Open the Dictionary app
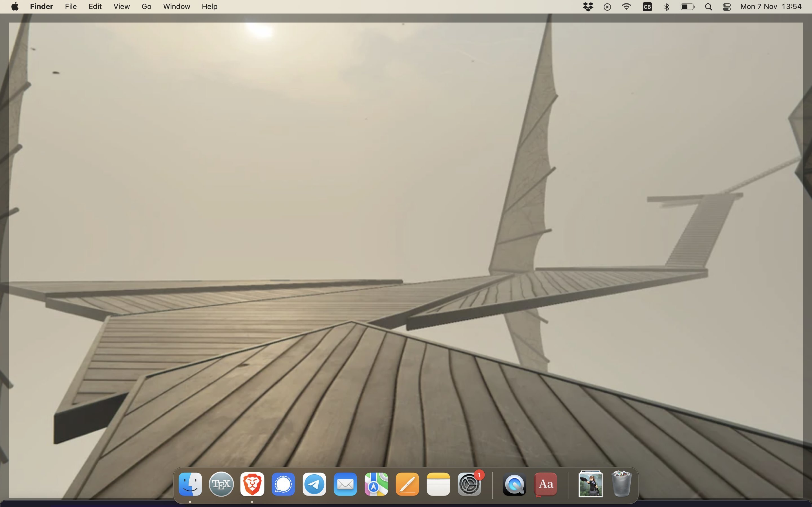This screenshot has width=812, height=507. tap(546, 484)
